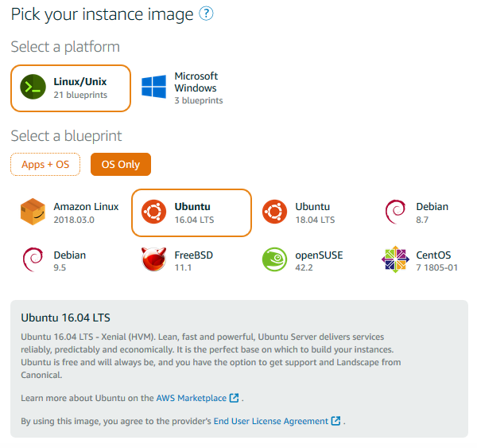The width and height of the screenshot is (477, 448).
Task: Click the 16.04 LTS version text
Action: click(x=195, y=220)
